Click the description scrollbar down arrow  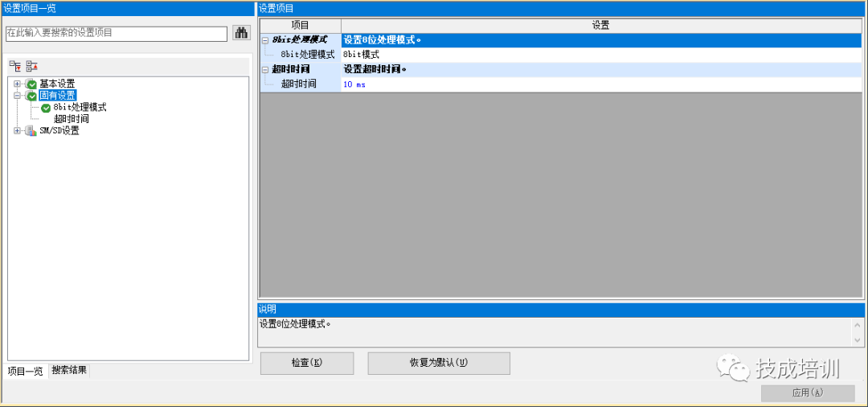tap(858, 339)
